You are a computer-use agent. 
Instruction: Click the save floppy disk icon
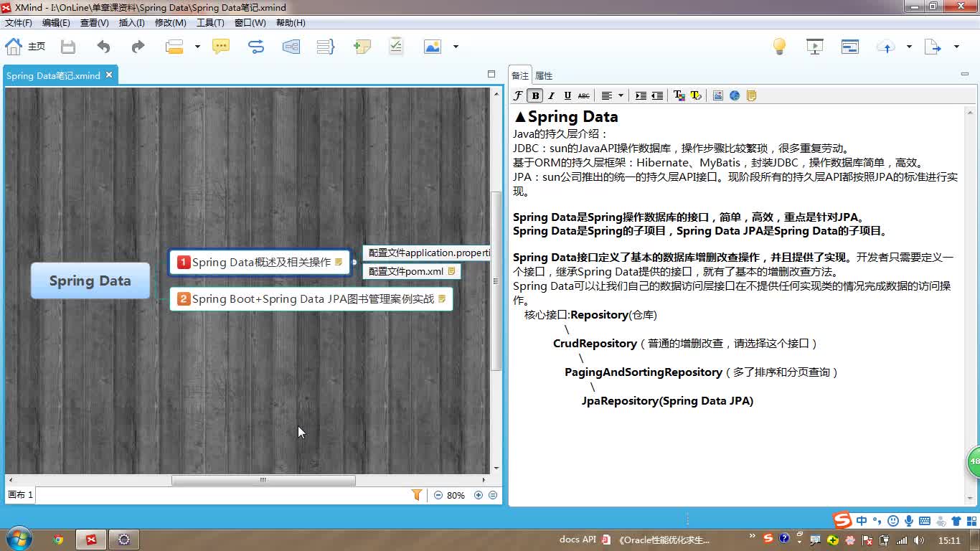tap(68, 47)
